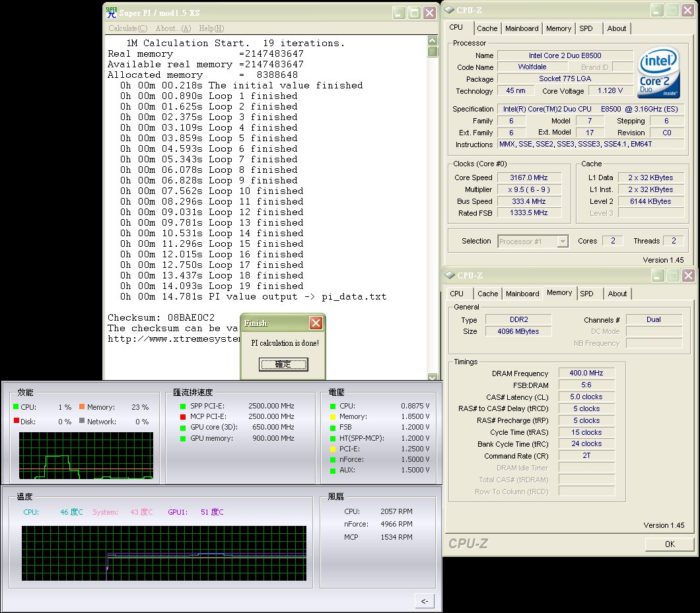700x613 pixels.
Task: Click the memory Size value 4096 MBytes
Action: [518, 331]
